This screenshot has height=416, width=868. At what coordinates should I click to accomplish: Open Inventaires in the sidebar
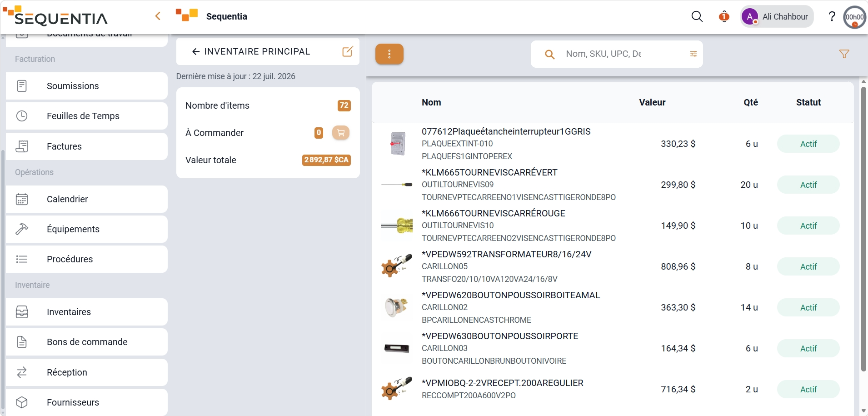pos(86,312)
